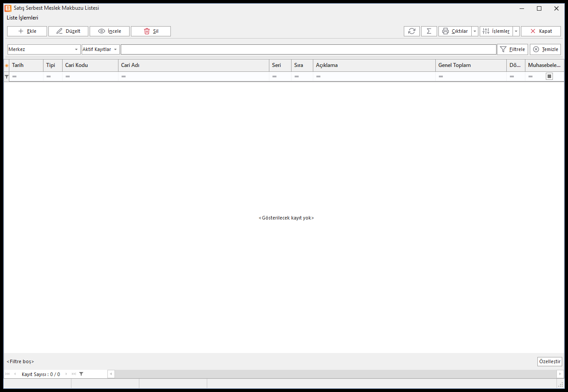Click the Düzelt pencil button
Viewport: 568px width, 392px height.
tap(68, 31)
